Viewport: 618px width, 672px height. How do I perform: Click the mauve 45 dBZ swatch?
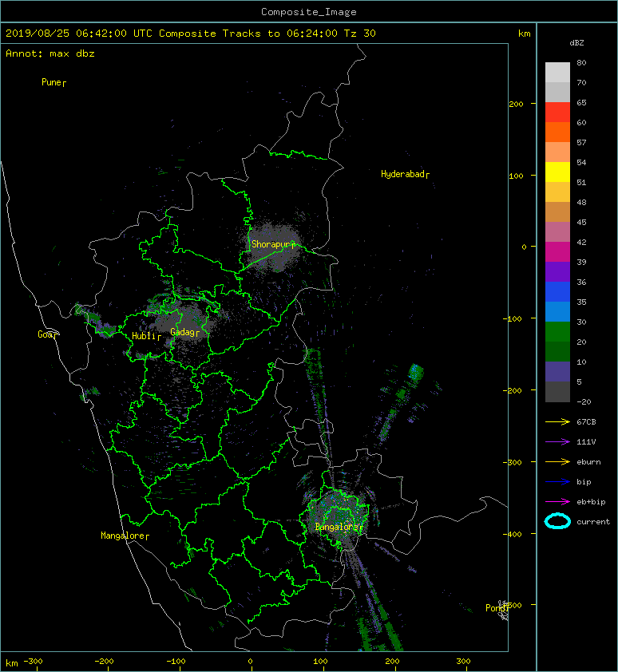click(x=557, y=232)
